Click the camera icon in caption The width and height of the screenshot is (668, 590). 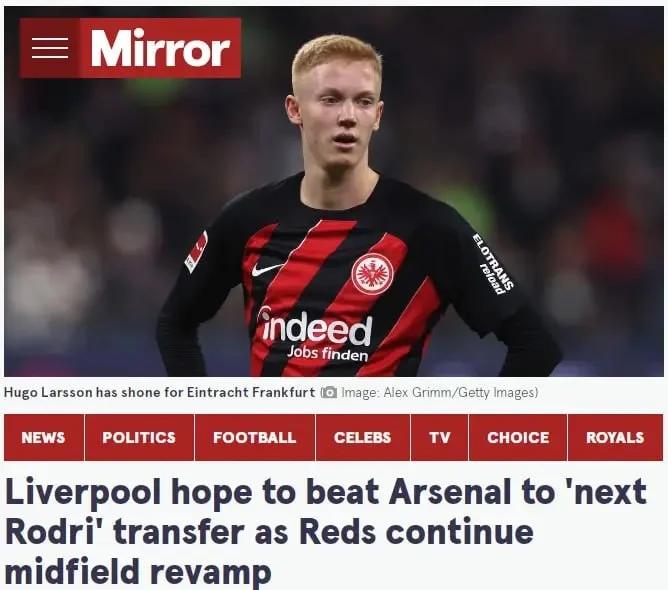tap(329, 392)
